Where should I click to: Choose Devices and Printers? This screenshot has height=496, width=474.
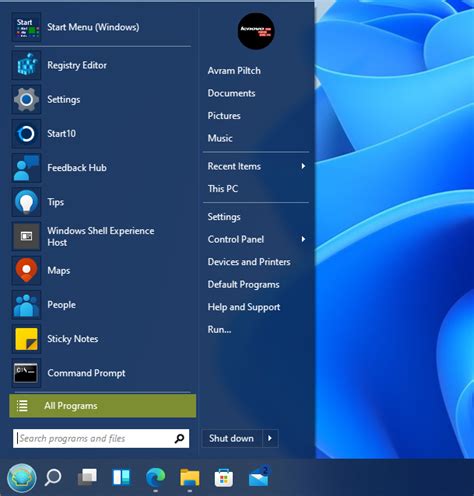249,262
